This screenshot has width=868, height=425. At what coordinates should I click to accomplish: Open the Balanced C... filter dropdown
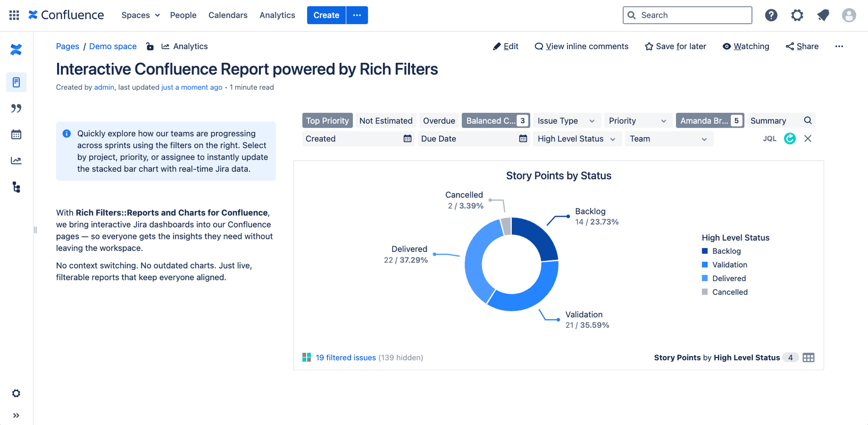[x=496, y=120]
